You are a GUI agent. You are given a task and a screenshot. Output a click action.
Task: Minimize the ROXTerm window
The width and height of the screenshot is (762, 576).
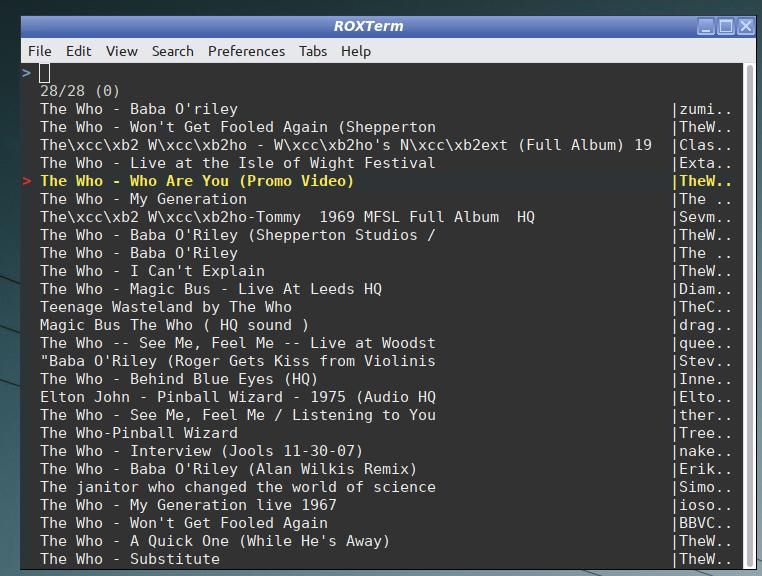pos(705,26)
